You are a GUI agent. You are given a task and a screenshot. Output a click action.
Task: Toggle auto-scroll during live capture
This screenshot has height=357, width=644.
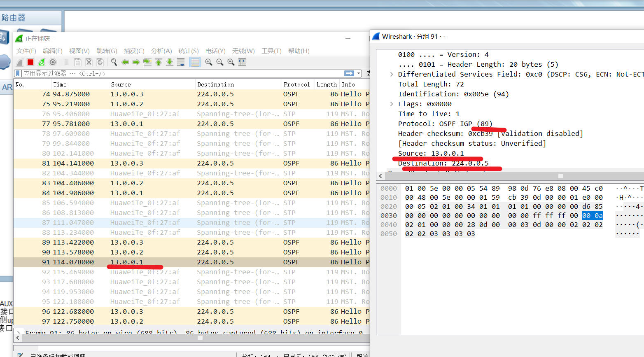[181, 62]
